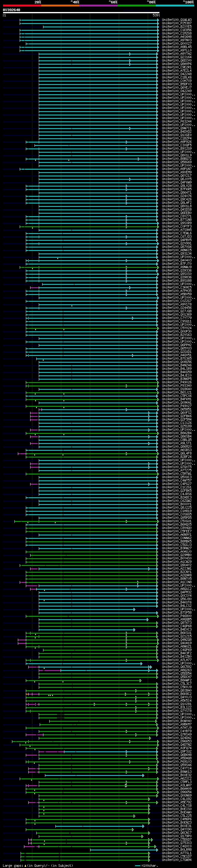Select the UniRef100_B3N6P5 label
Viewport: 197px width, 868px height.
(x=177, y=379)
